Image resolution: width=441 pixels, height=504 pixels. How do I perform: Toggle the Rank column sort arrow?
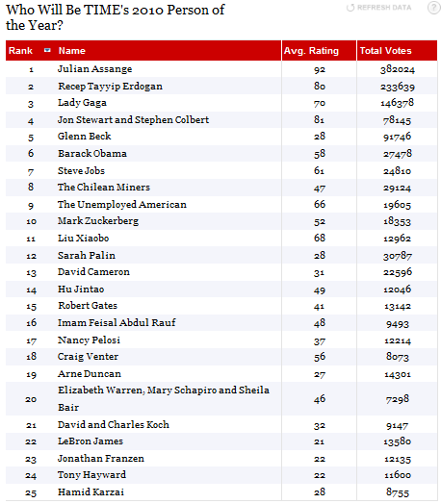[47, 50]
